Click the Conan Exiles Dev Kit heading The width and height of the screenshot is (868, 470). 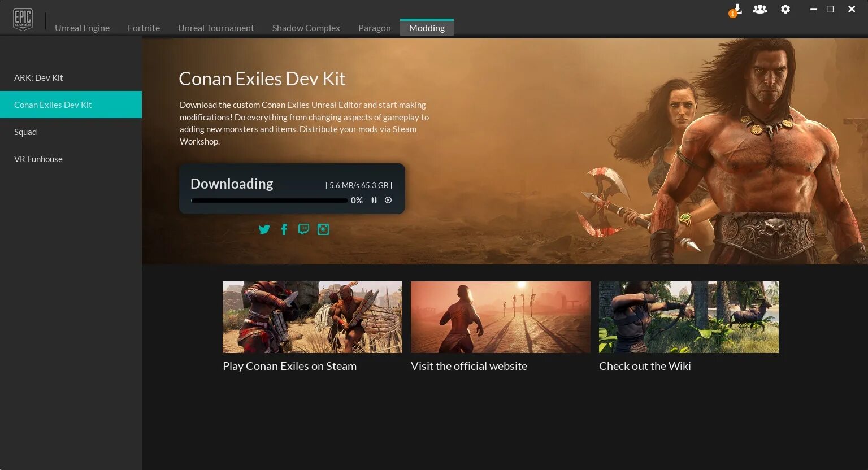pyautogui.click(x=262, y=79)
